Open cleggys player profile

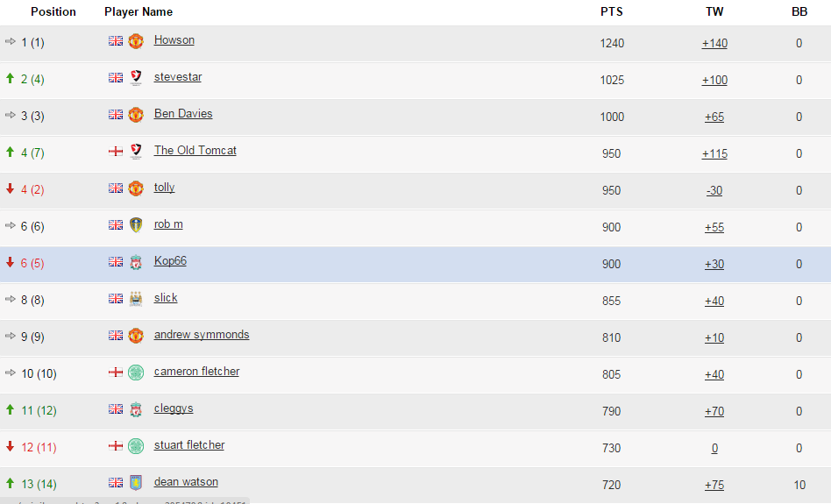coord(174,408)
